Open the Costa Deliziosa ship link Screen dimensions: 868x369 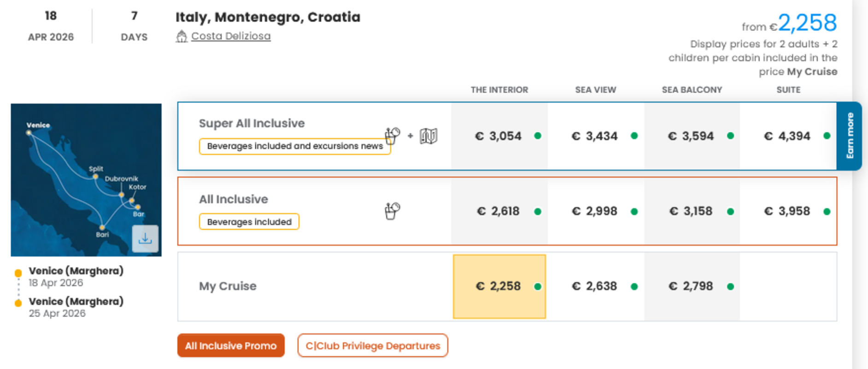231,36
